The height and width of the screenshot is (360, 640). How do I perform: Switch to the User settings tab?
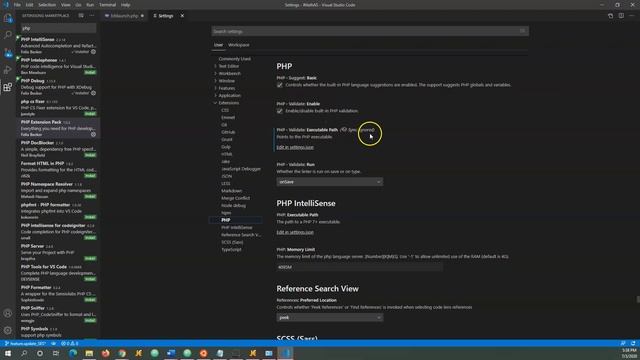[x=218, y=45]
